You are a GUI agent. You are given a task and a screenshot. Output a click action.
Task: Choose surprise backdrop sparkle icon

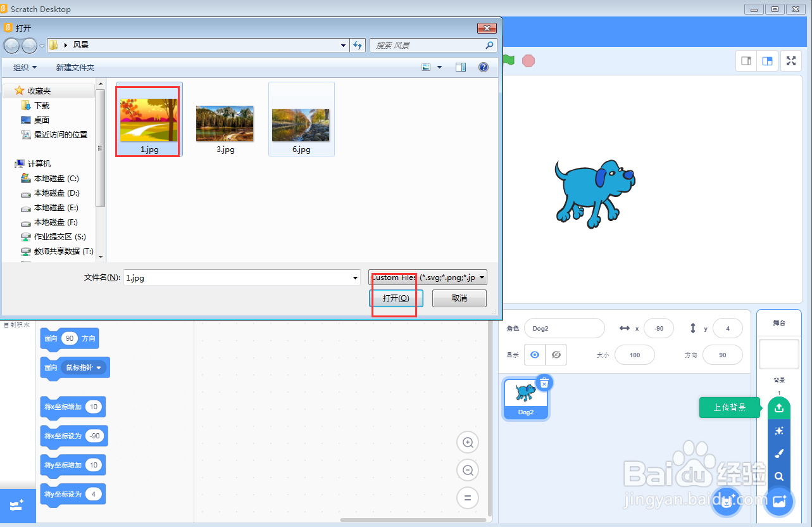[779, 431]
